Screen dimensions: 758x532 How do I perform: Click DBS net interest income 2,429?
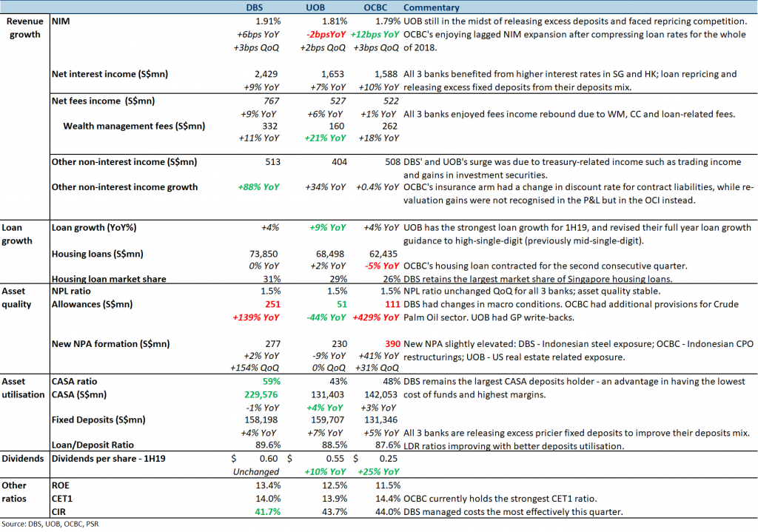[266, 74]
